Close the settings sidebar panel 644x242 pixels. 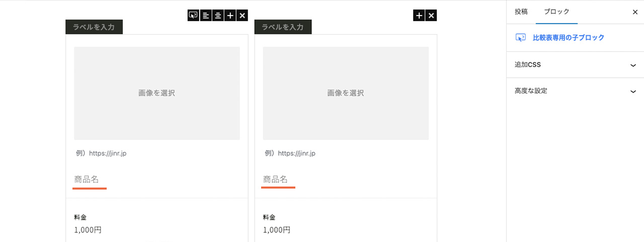(x=635, y=12)
